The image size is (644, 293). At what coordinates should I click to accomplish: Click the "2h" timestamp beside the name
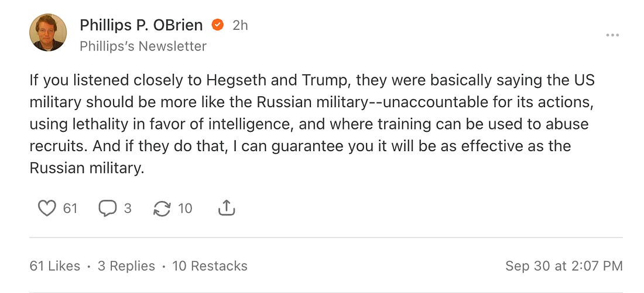pos(240,25)
